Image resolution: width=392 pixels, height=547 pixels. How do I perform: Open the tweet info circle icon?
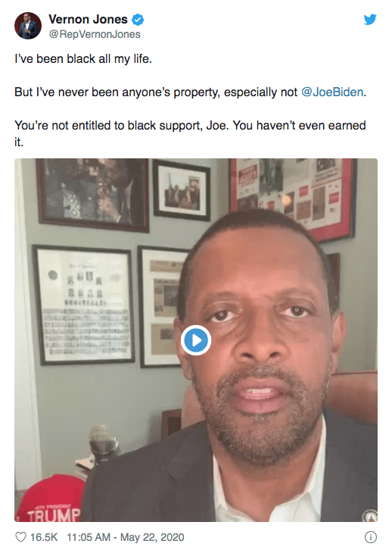(x=370, y=537)
